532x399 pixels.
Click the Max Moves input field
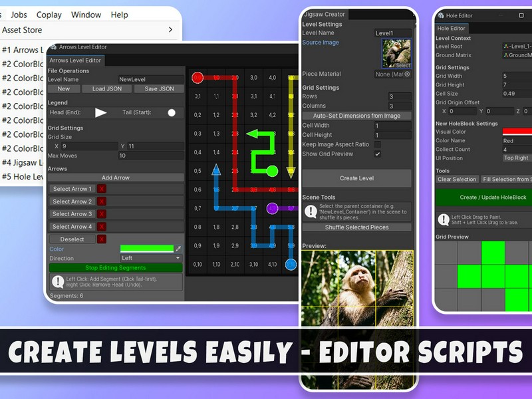click(151, 156)
